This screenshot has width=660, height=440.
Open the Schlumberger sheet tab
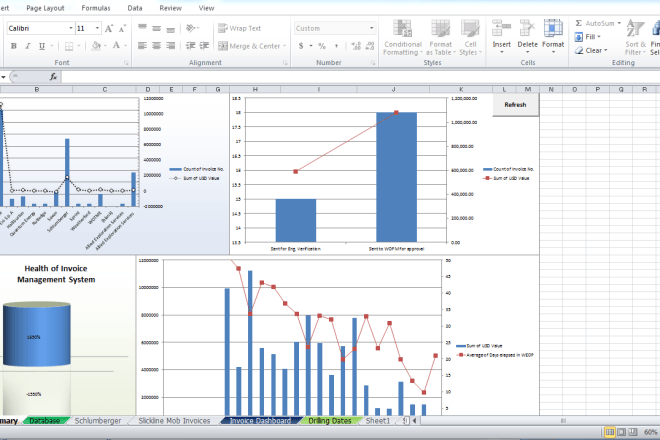pos(98,421)
